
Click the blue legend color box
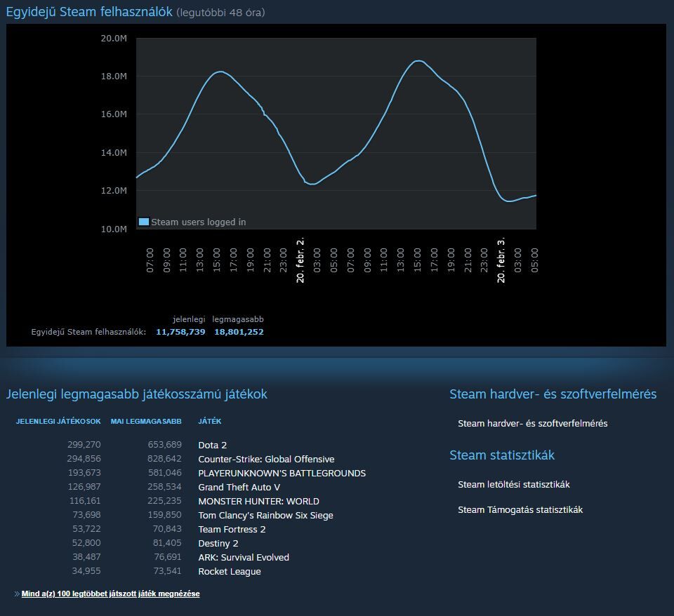point(143,222)
